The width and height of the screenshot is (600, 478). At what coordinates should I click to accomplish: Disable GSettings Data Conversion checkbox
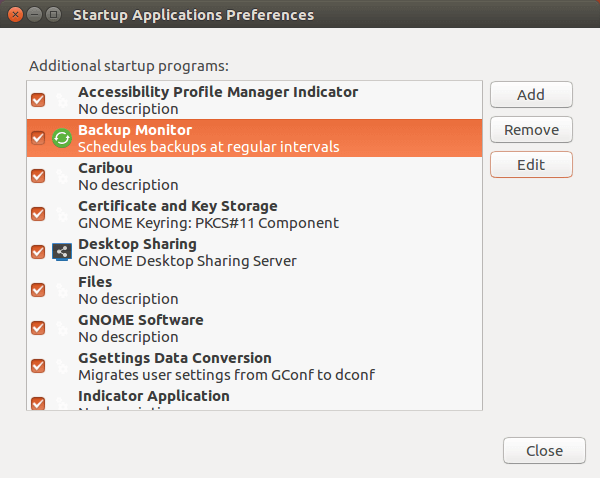[x=38, y=366]
